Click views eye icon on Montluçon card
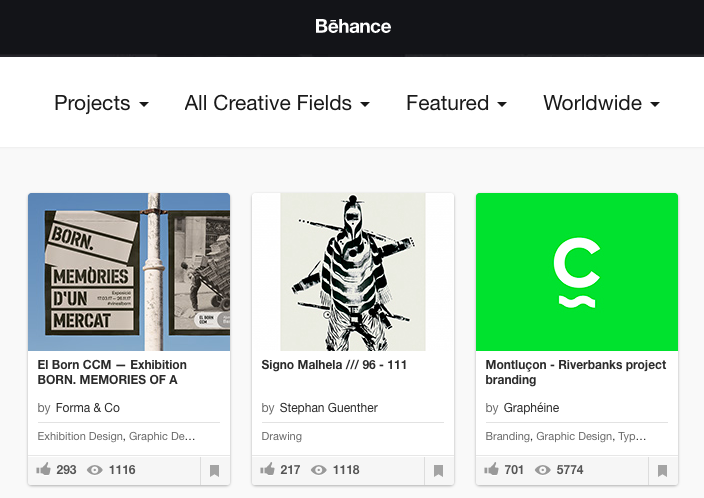 tap(542, 470)
